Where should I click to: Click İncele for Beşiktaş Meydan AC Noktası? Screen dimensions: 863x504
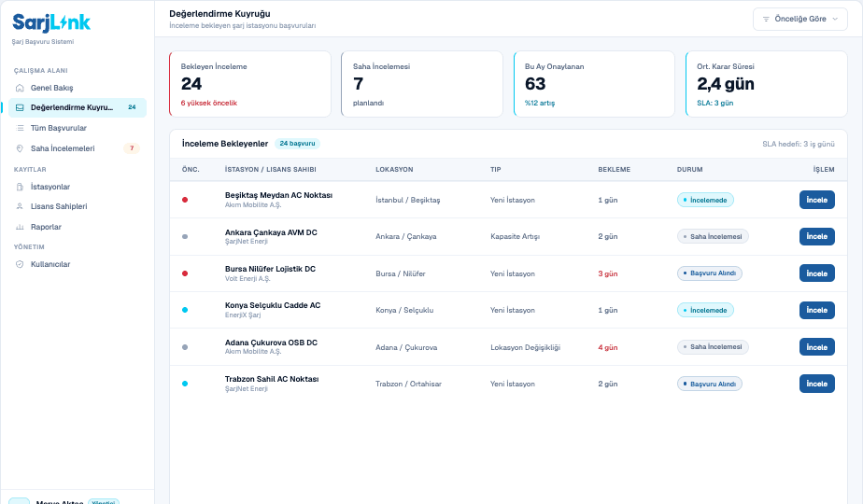pyautogui.click(x=816, y=200)
